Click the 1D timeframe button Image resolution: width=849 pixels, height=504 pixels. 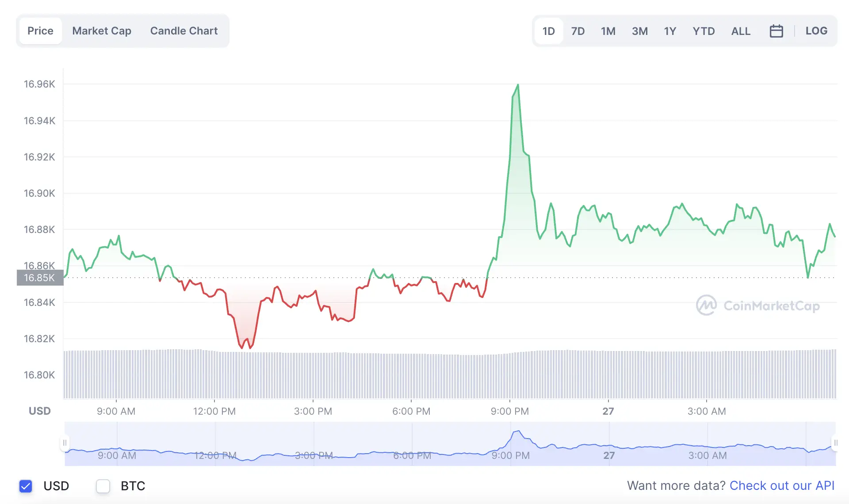548,31
